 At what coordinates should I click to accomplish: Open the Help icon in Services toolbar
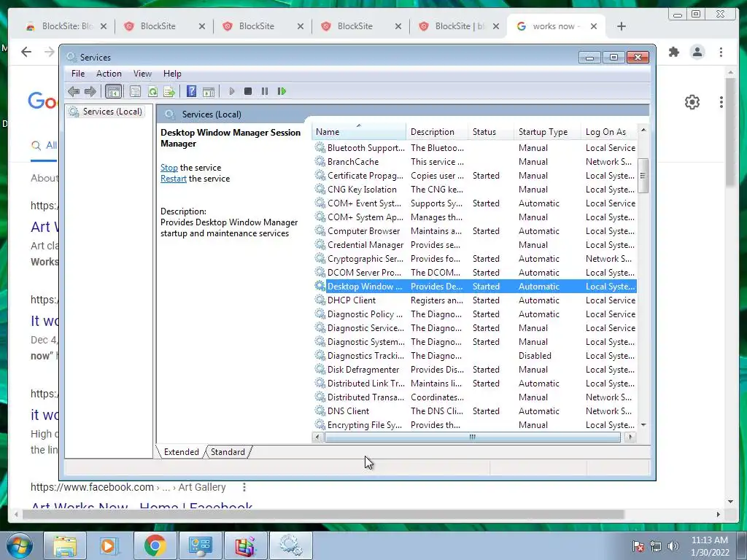192,91
